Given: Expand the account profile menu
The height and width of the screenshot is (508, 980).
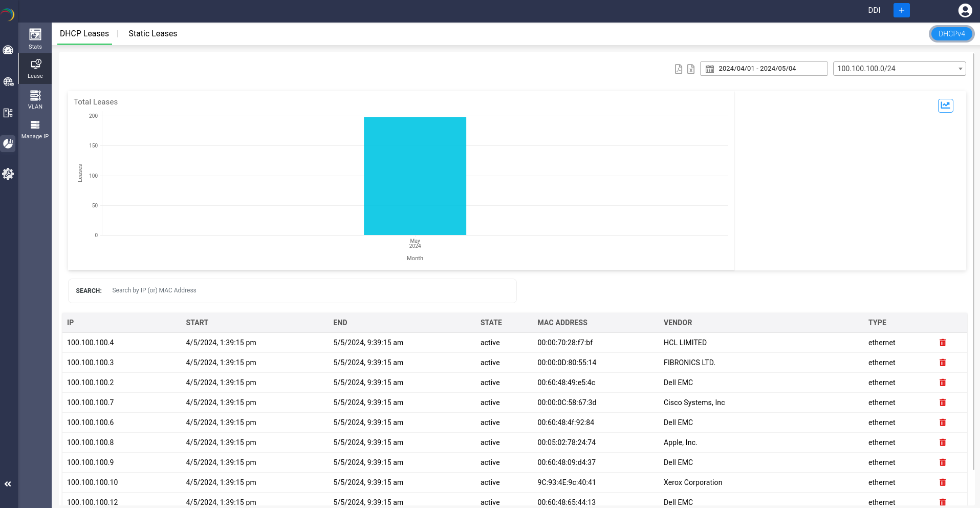Looking at the screenshot, I should [x=965, y=10].
